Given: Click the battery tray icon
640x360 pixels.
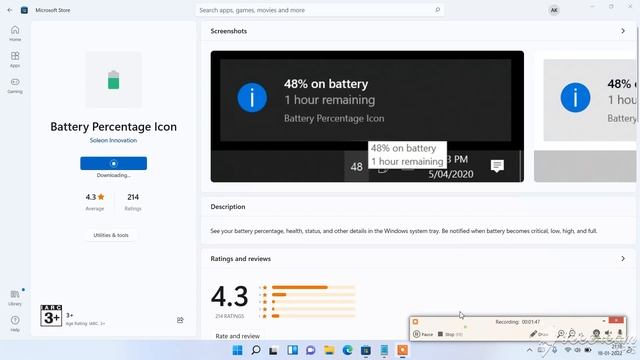Looking at the screenshot, I should pyautogui.click(x=588, y=350).
